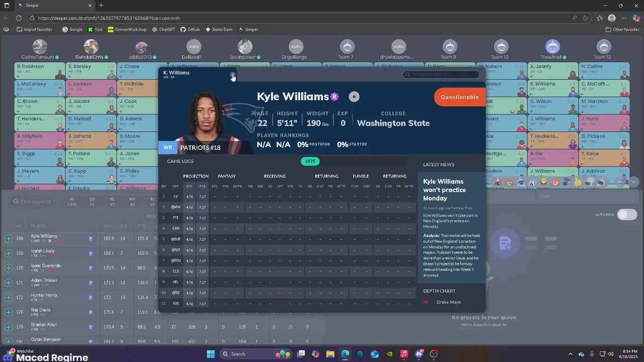
Task: Open a new browser tab
Action: [101, 6]
